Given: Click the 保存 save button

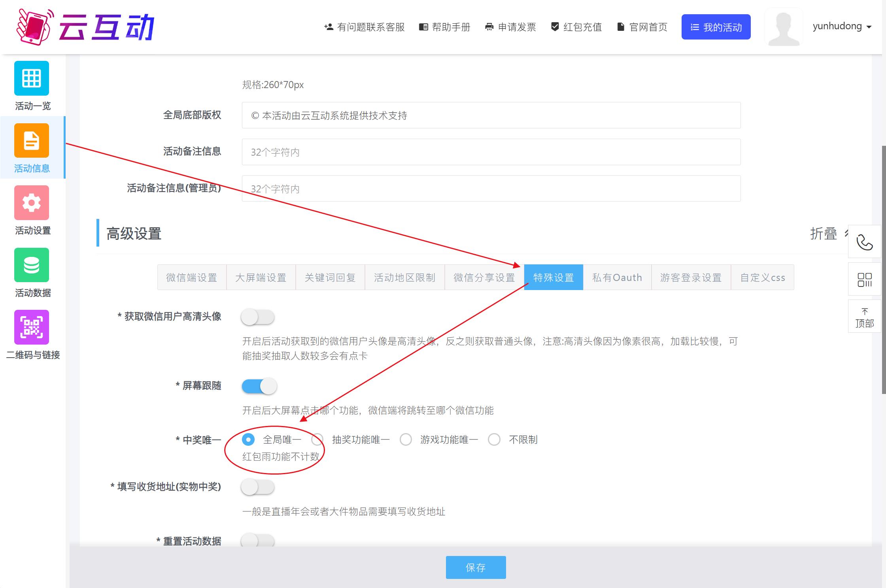Looking at the screenshot, I should [x=476, y=567].
